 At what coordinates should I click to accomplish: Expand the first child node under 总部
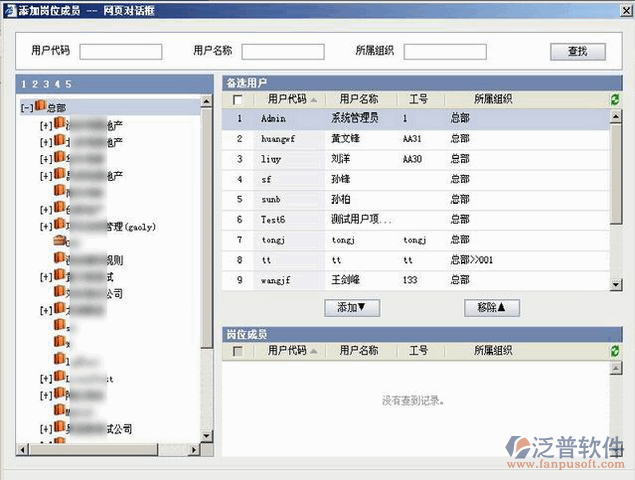(45, 125)
